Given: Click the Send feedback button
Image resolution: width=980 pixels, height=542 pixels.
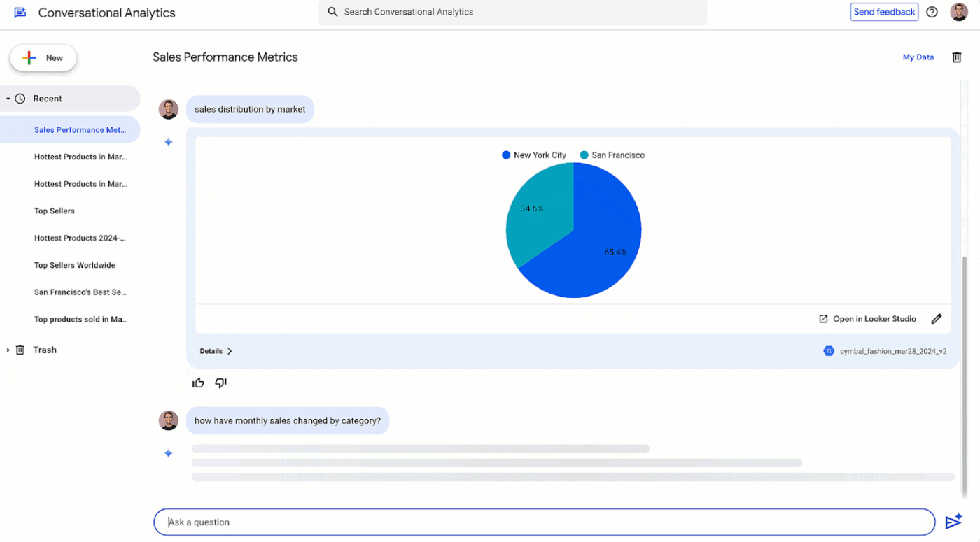Looking at the screenshot, I should point(883,11).
